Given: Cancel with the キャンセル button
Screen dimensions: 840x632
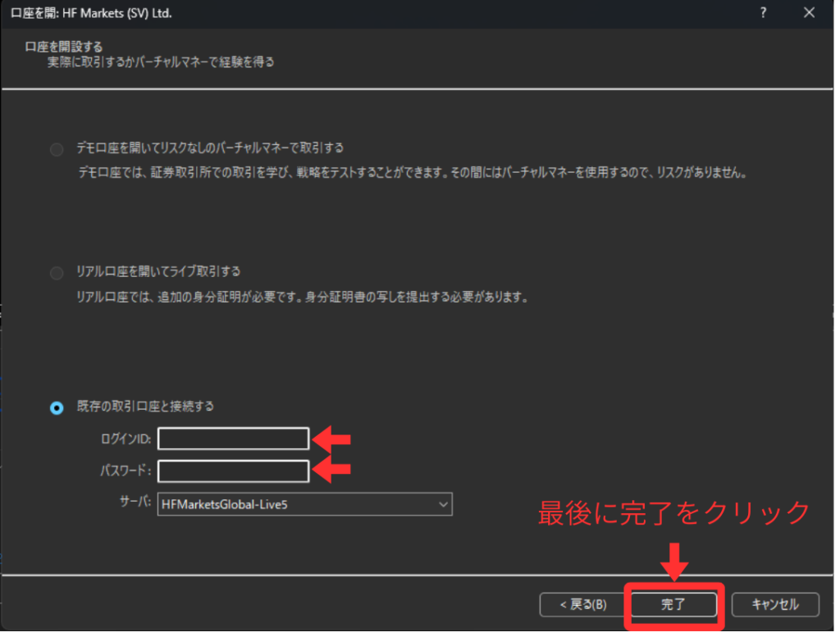Looking at the screenshot, I should (775, 605).
